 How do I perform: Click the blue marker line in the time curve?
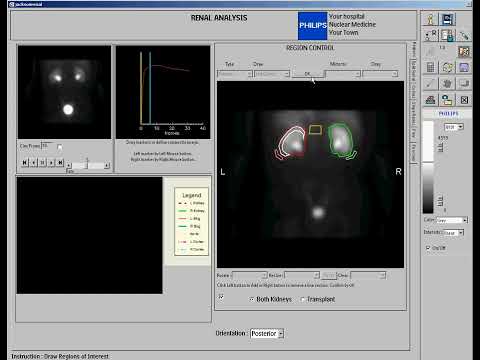(x=150, y=88)
